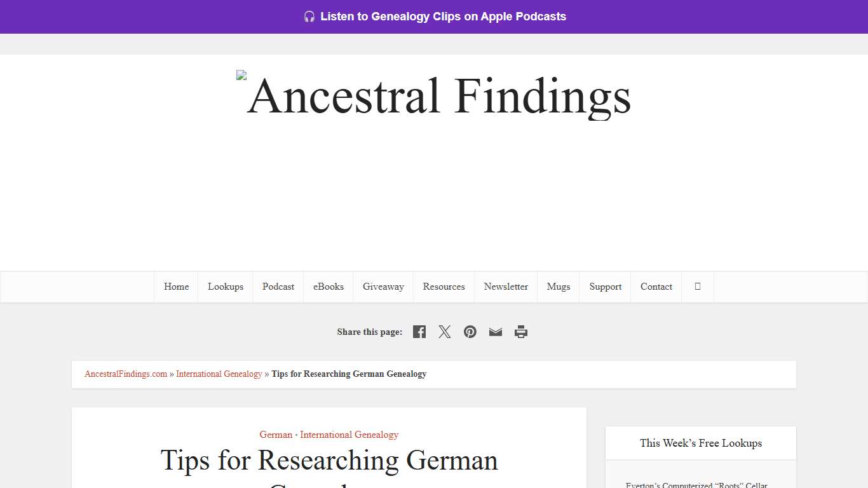Image resolution: width=868 pixels, height=488 pixels.
Task: Click the AncestralFindings.com breadcrumb link
Action: click(x=125, y=374)
